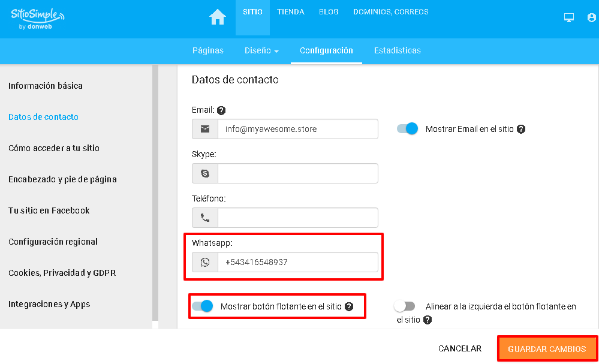The image size is (599, 364).
Task: Open the TIENDA top tab
Action: [291, 12]
